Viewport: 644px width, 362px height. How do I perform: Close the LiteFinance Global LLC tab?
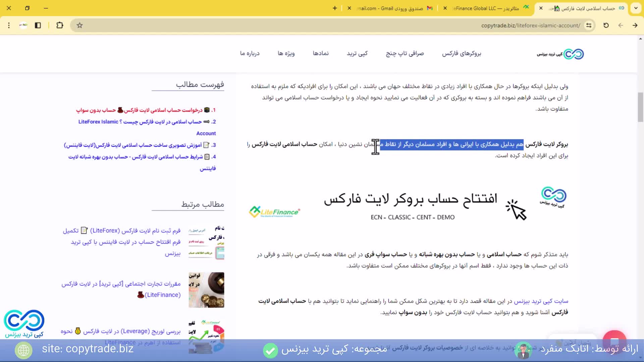pyautogui.click(x=445, y=8)
